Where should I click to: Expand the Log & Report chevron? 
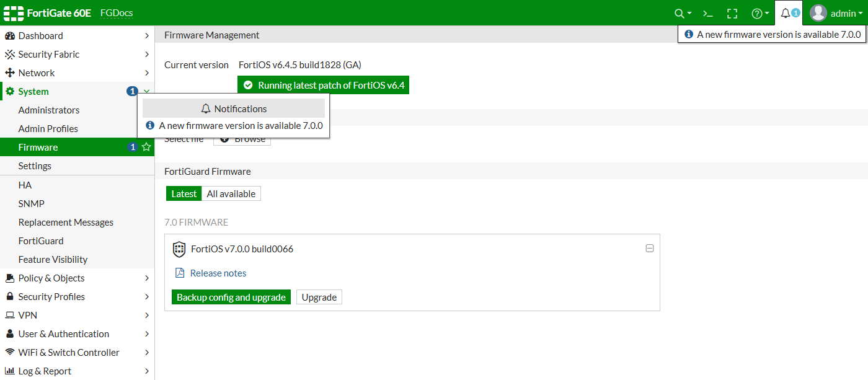tap(147, 371)
